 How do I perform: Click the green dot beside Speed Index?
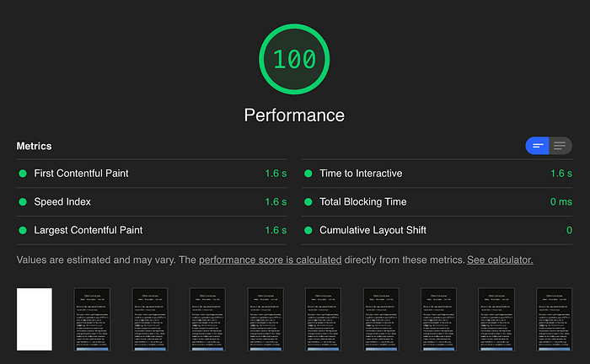pyautogui.click(x=23, y=202)
